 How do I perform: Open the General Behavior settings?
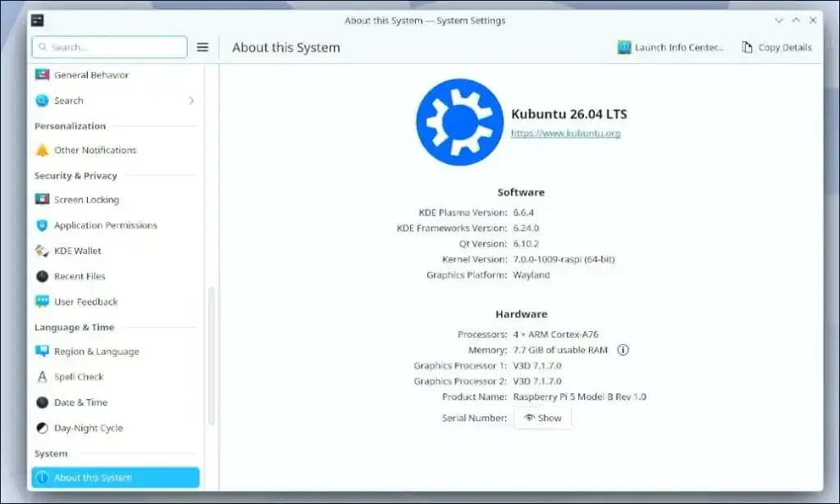tap(116, 75)
